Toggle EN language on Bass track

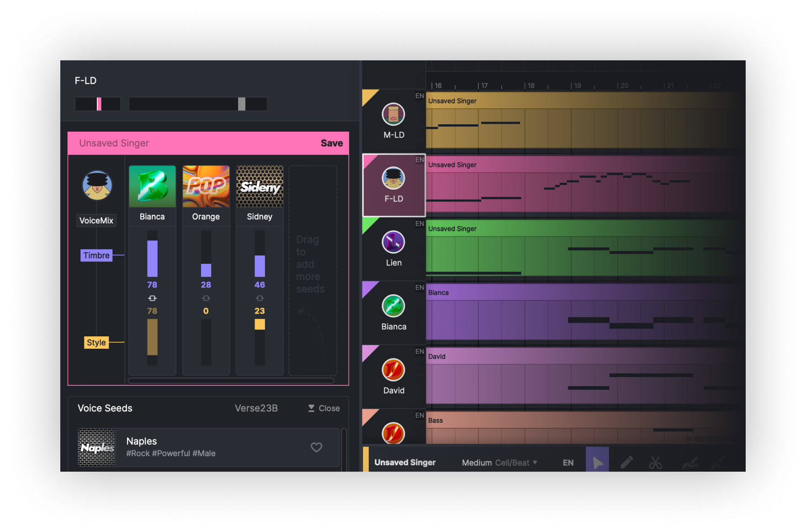pyautogui.click(x=419, y=415)
